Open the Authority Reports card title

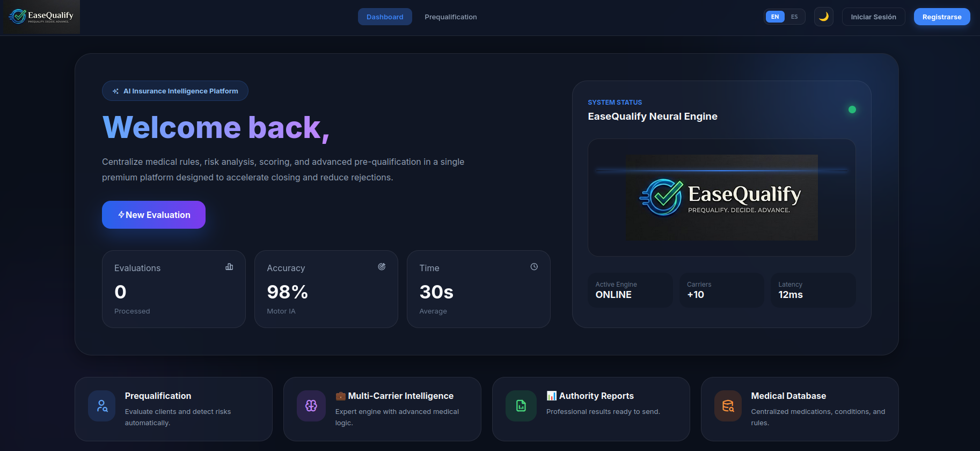point(596,396)
